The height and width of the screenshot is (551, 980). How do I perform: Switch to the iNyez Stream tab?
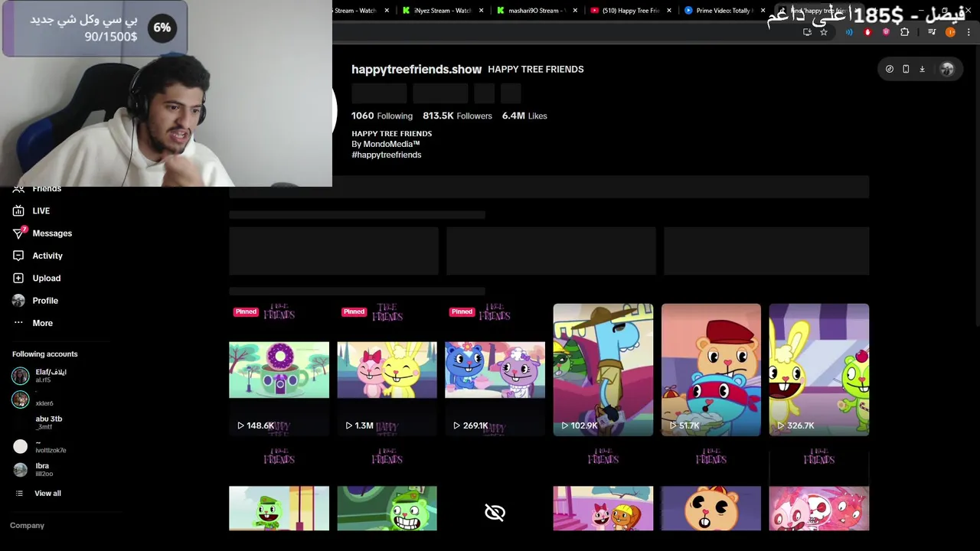[442, 11]
